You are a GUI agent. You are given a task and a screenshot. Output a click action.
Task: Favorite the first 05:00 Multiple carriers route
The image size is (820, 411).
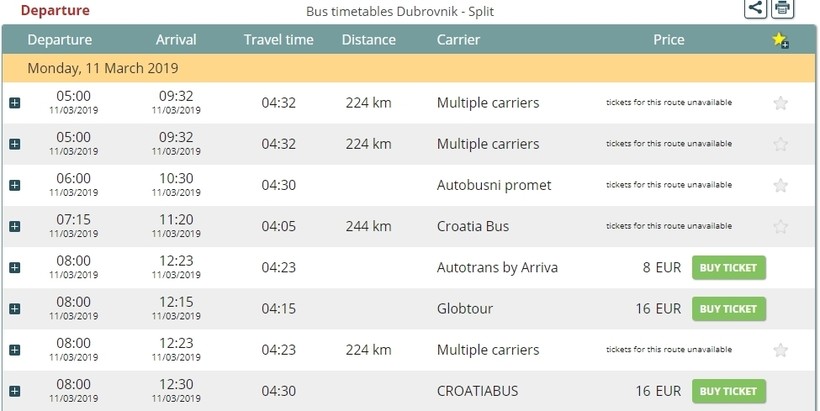click(781, 103)
